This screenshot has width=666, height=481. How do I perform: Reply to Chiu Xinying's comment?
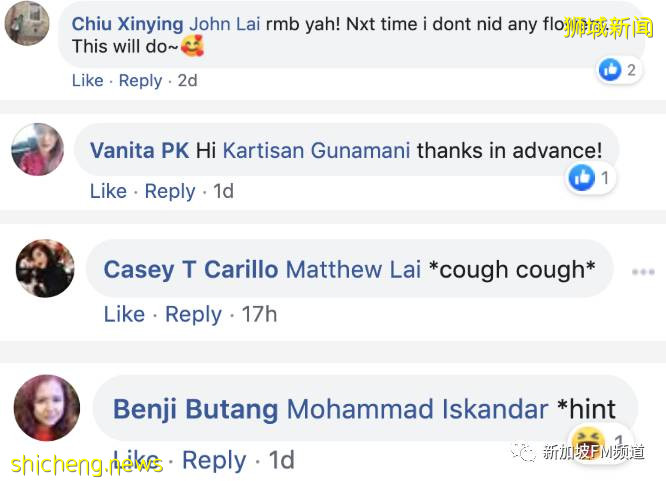coord(140,81)
